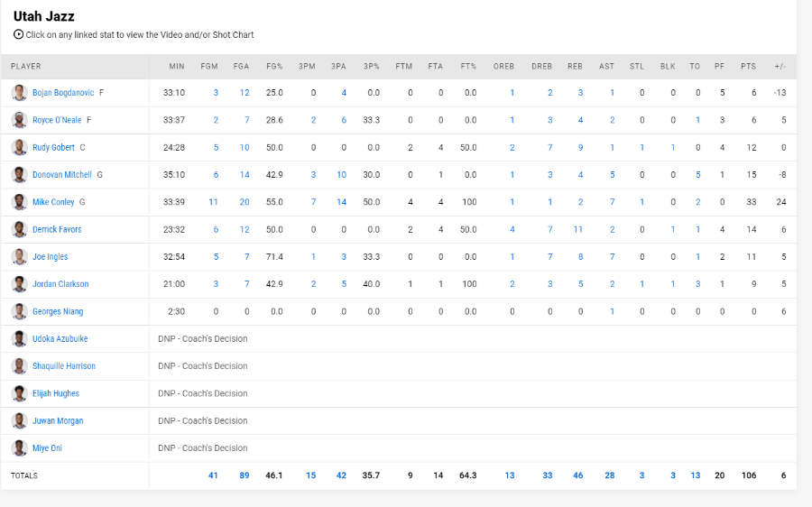Open Jordan Clarkson's player profile link
Screen dimensions: 812x507
60,284
